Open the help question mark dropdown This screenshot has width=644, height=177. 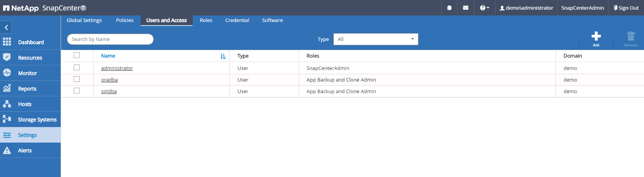[484, 8]
